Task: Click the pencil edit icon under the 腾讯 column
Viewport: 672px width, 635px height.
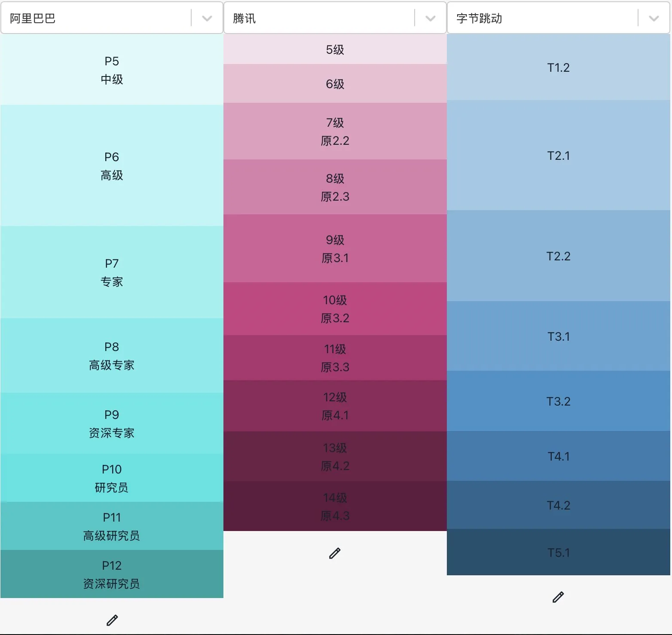Action: (x=335, y=553)
